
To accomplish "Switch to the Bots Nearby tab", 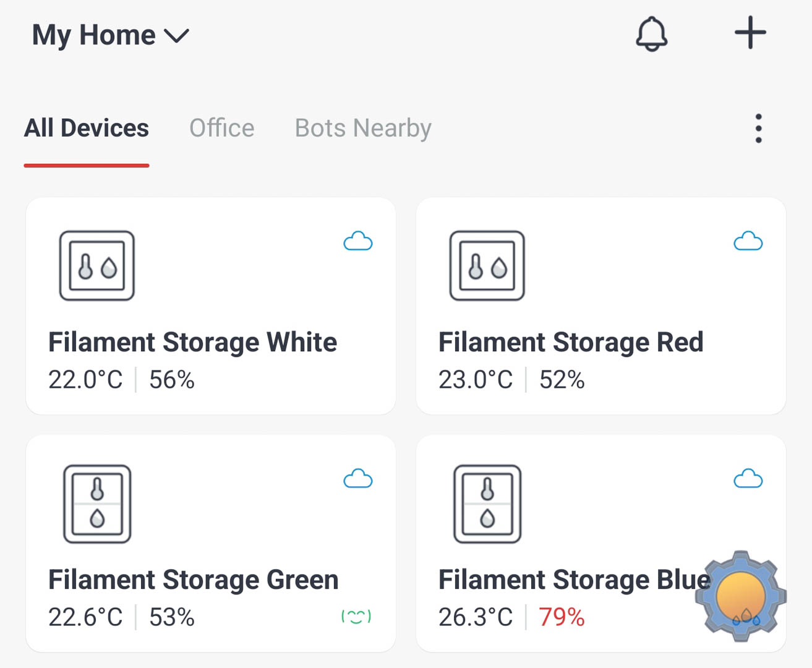I will (x=363, y=128).
